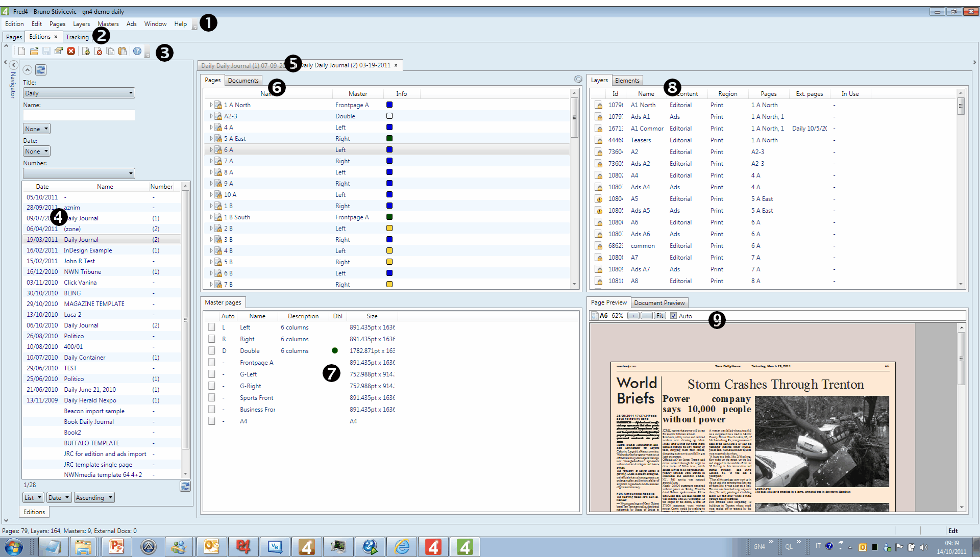This screenshot has width=980, height=557.
Task: Click the green color swatch for 5 A East
Action: tap(389, 138)
